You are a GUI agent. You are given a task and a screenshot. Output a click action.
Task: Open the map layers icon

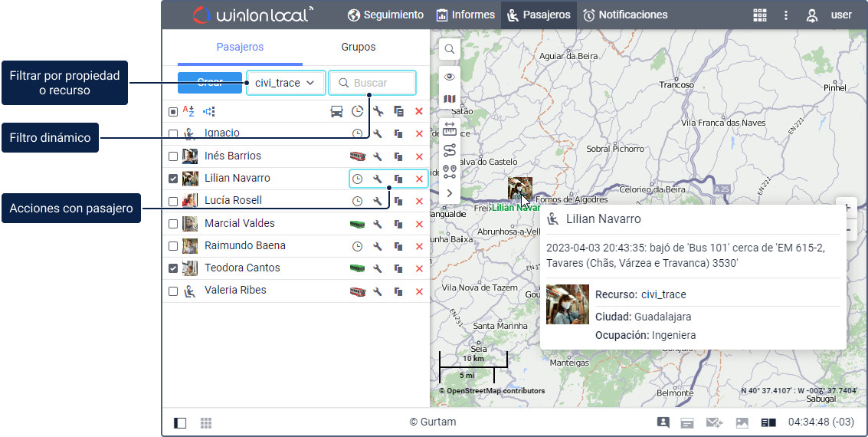click(x=450, y=99)
